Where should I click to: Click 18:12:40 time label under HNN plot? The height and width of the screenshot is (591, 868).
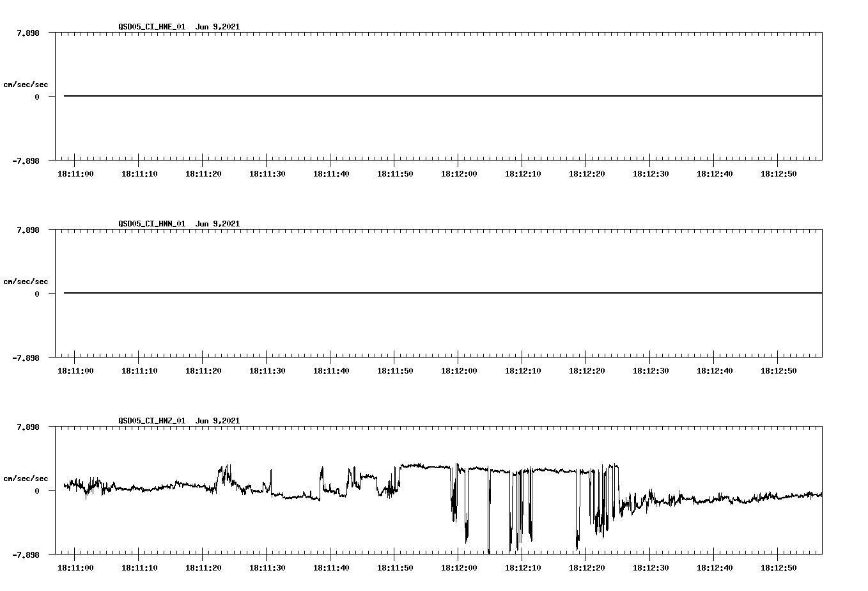[715, 370]
